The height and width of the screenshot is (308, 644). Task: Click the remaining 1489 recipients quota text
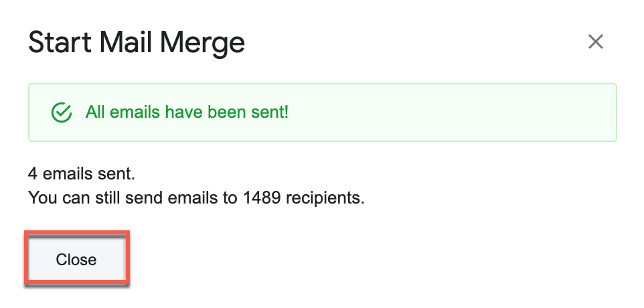pos(196,198)
